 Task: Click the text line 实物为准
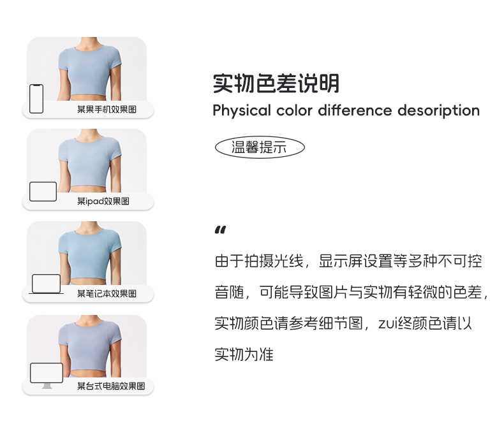coord(244,354)
